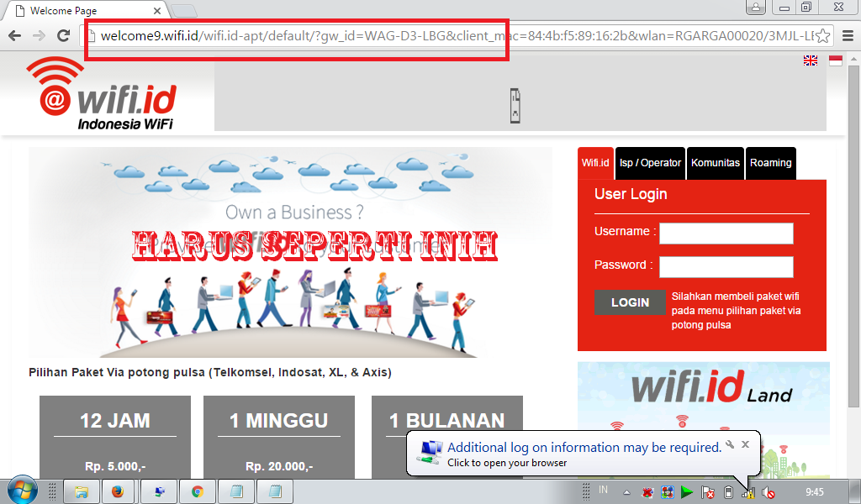Click the Show desktop button
This screenshot has height=504, width=861.
tap(857, 491)
